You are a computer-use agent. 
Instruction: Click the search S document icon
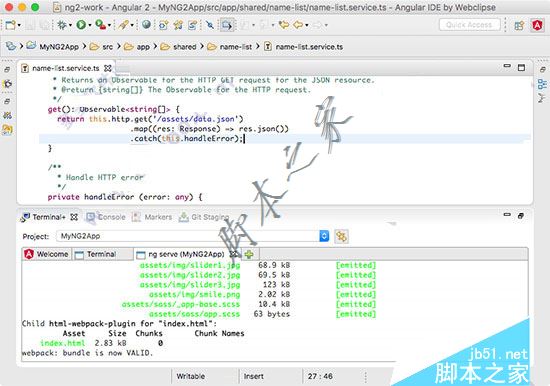click(193, 25)
